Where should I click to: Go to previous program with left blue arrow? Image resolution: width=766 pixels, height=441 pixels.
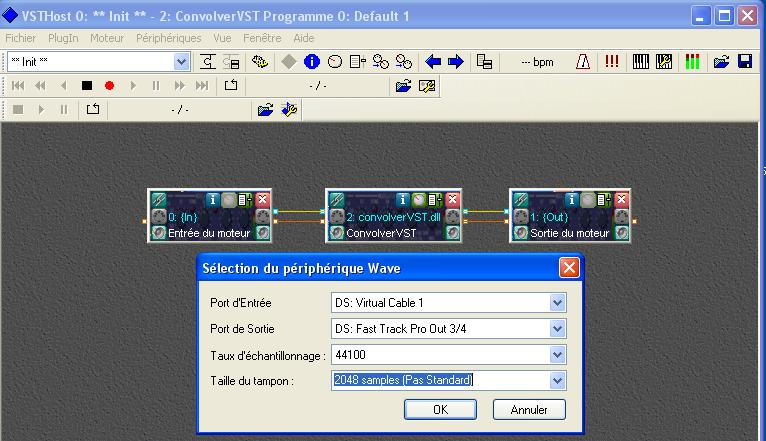click(433, 62)
